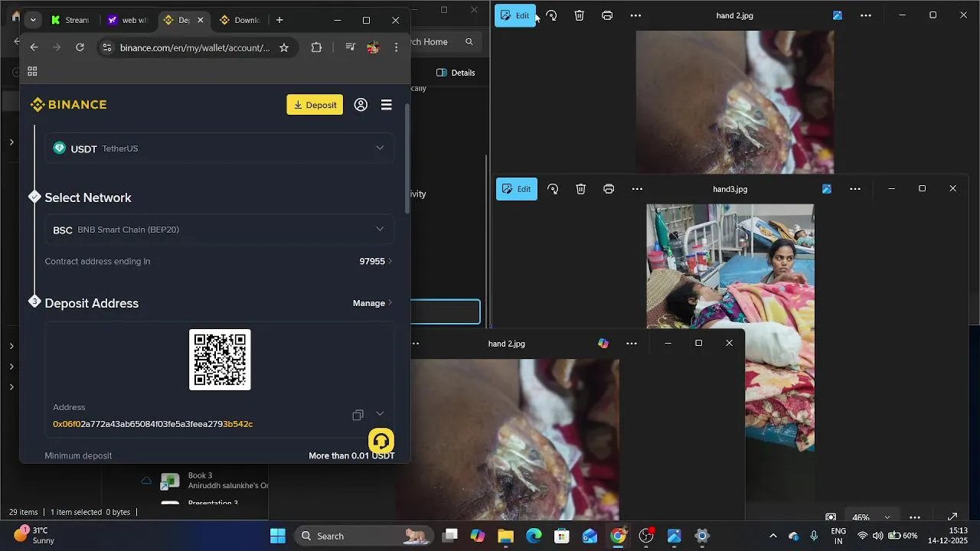Click Copilot icon in lower hand 2.jpg window

pyautogui.click(x=603, y=344)
